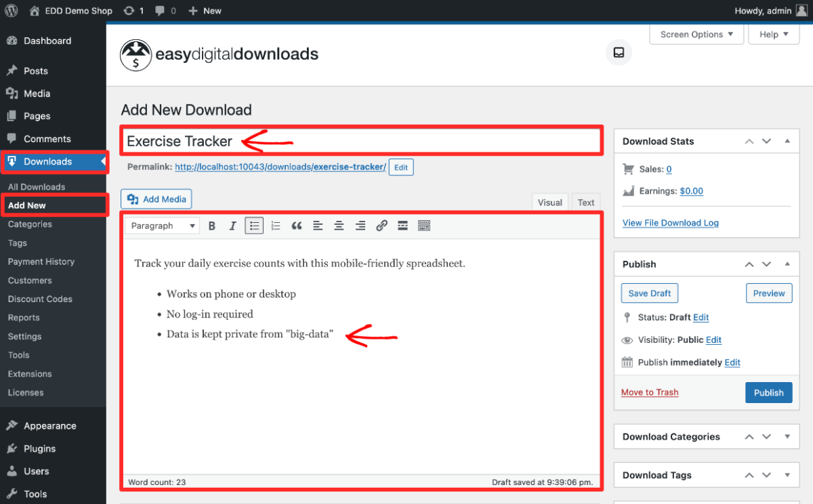Collapse the Download Stats panel triangle
Image resolution: width=813 pixels, height=504 pixels.
click(x=787, y=141)
